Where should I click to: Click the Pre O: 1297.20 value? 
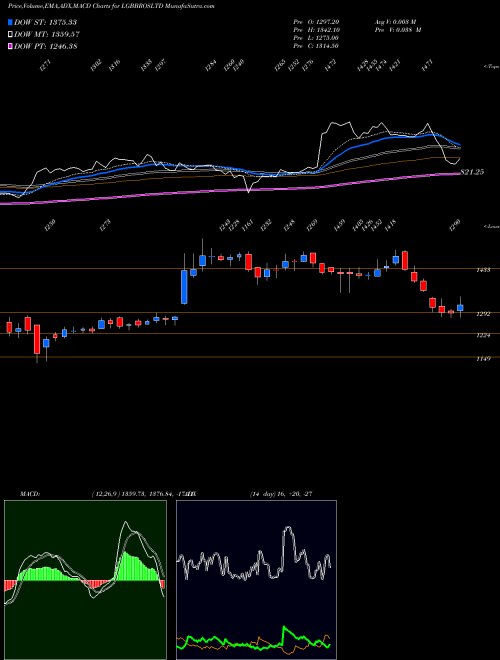click(316, 22)
